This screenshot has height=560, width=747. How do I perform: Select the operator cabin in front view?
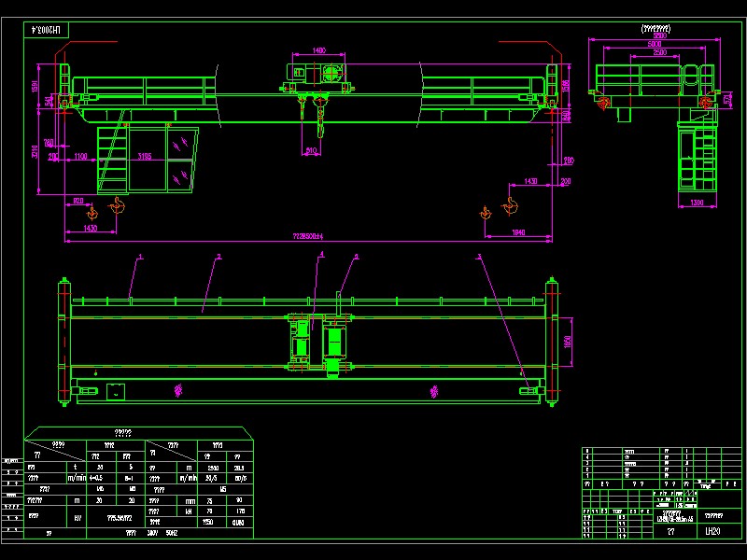[x=148, y=159]
